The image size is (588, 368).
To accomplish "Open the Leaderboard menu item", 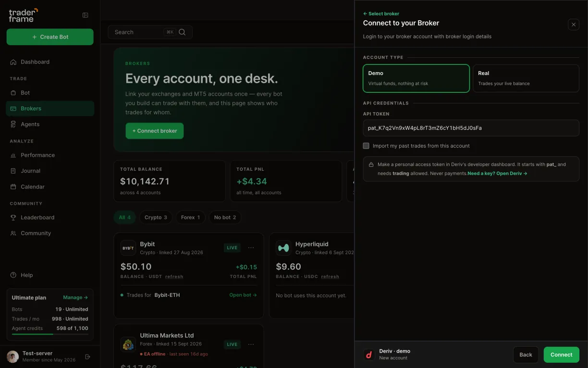I will click(50, 217).
